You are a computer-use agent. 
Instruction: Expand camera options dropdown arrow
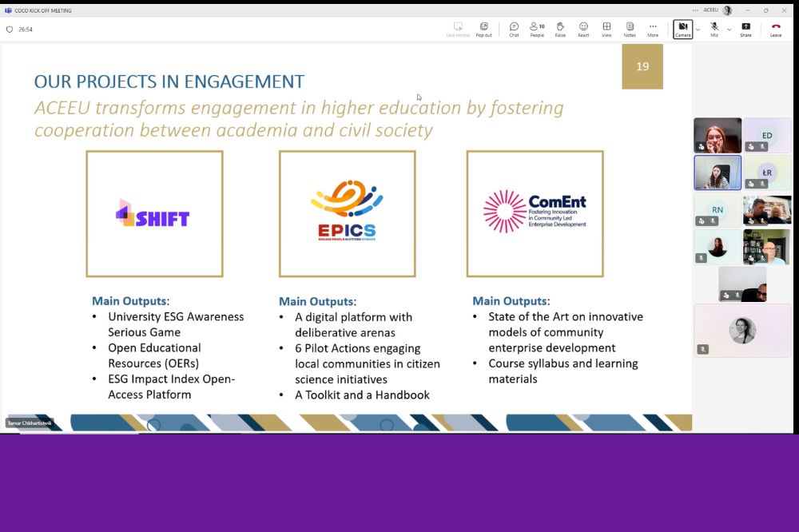[x=698, y=30]
